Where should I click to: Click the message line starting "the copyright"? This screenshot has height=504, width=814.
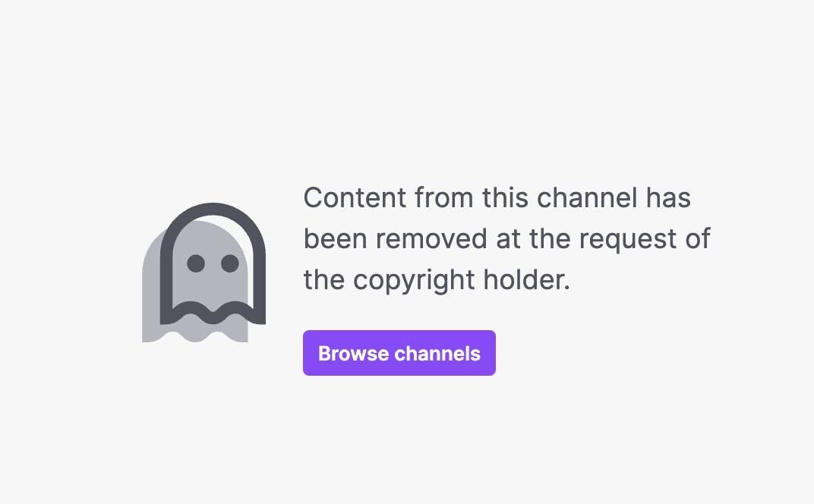tap(437, 280)
